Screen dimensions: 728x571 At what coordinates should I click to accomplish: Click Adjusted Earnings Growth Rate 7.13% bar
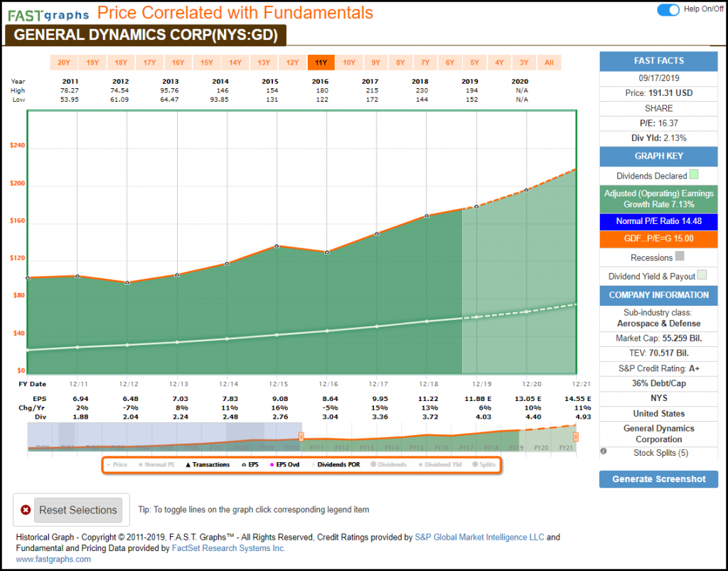click(x=658, y=198)
